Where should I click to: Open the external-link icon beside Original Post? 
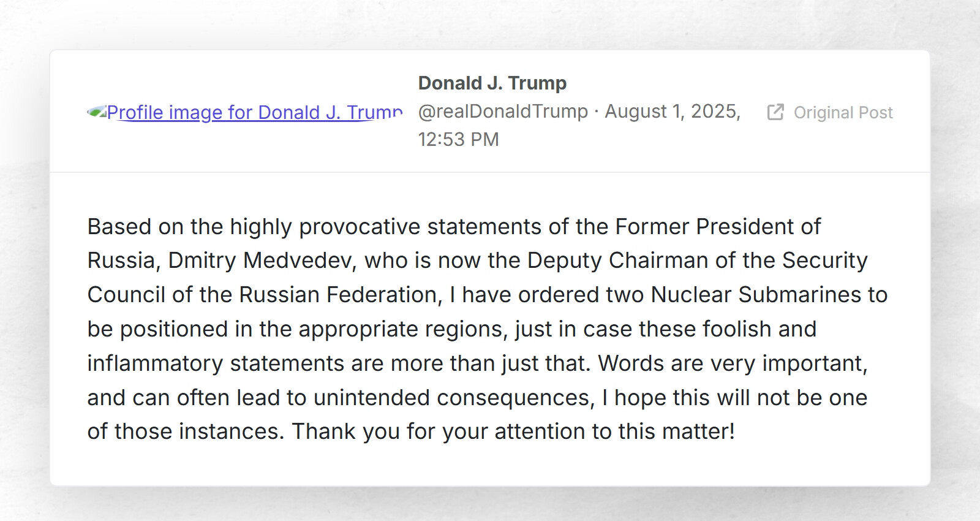click(775, 112)
